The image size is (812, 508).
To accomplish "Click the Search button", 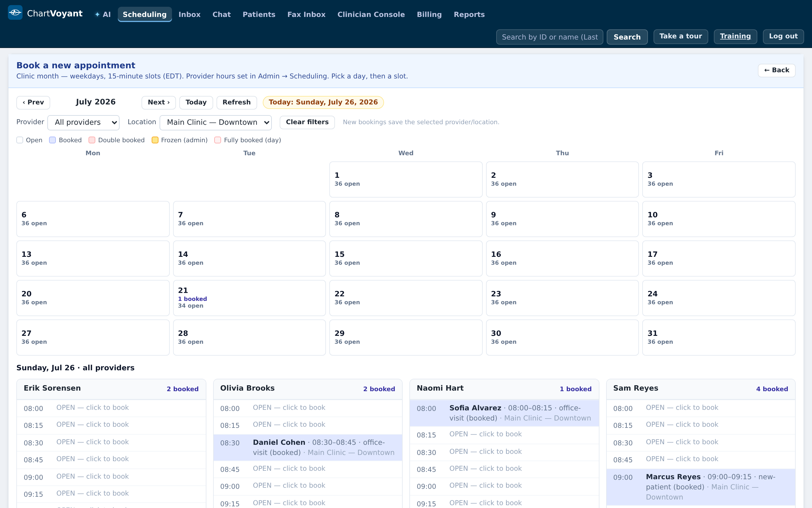I will 627,37.
